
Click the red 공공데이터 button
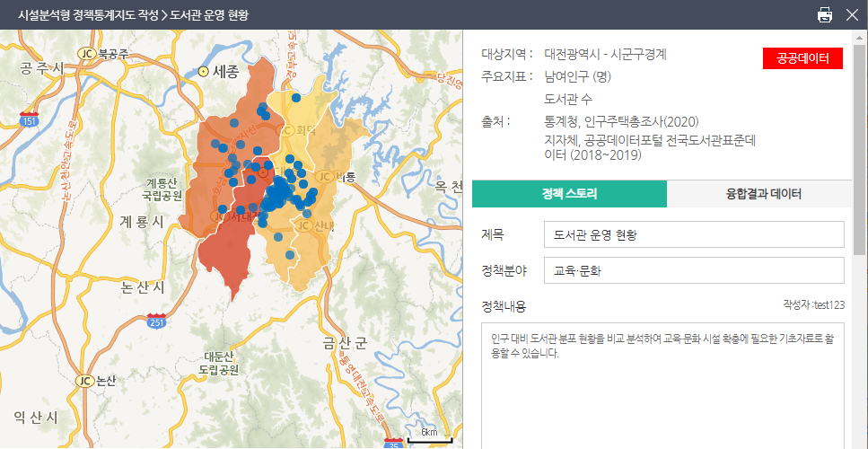pos(802,58)
